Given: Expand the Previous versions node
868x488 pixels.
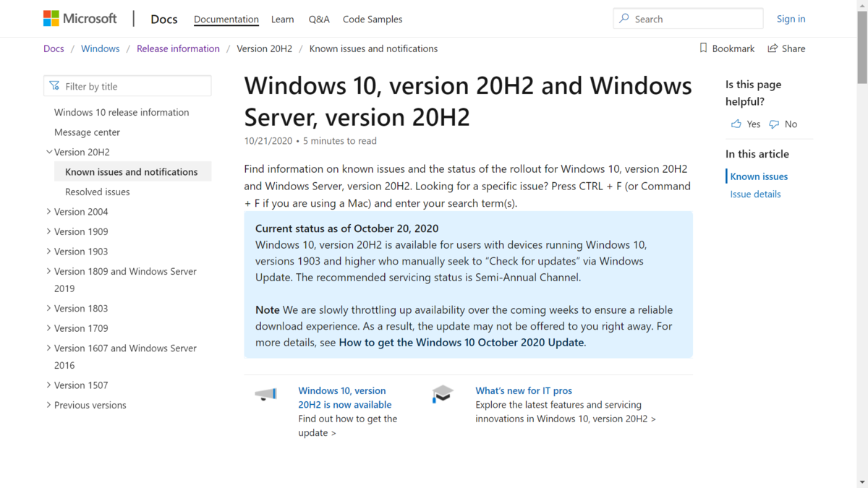Looking at the screenshot, I should (x=49, y=405).
